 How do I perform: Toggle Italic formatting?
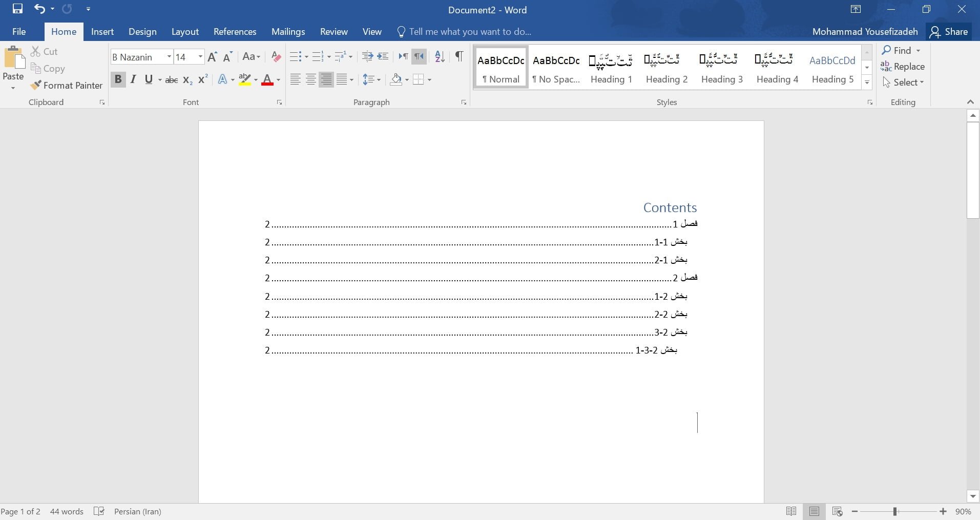tap(133, 80)
